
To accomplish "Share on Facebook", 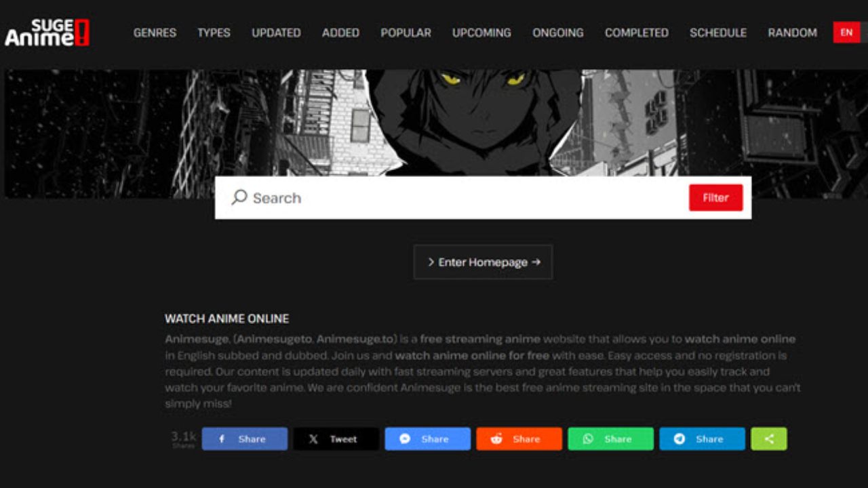I will pyautogui.click(x=245, y=439).
